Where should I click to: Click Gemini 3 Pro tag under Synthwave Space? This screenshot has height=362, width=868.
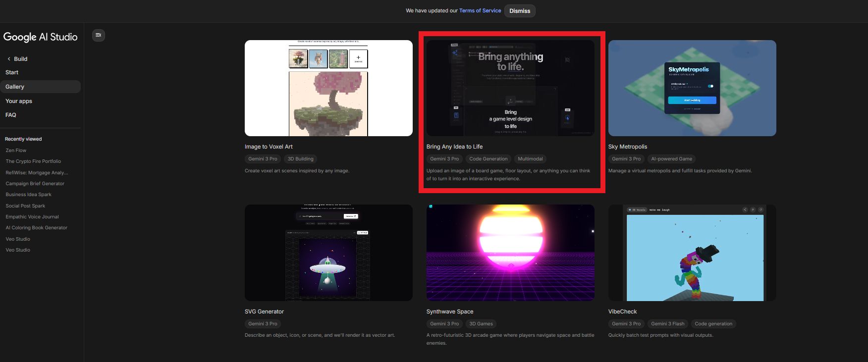point(445,324)
